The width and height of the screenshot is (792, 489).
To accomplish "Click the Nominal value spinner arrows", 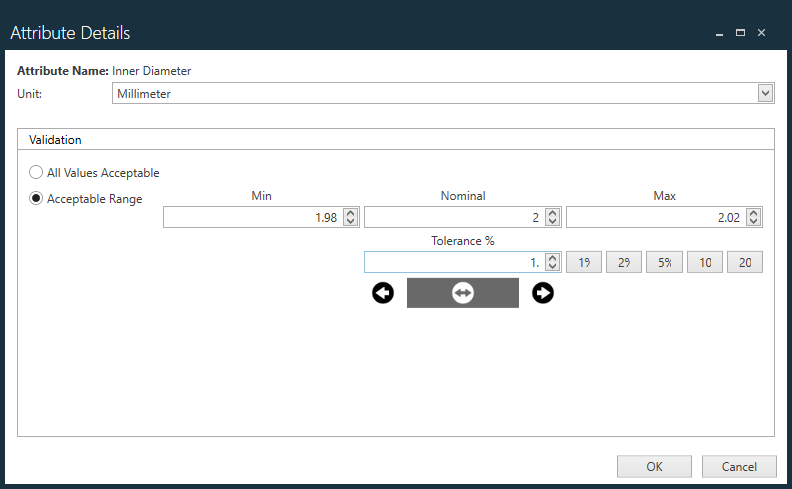I will (551, 217).
